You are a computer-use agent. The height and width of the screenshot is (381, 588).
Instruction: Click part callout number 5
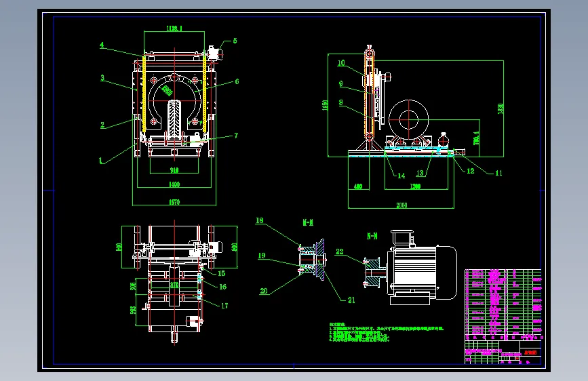[x=235, y=41]
